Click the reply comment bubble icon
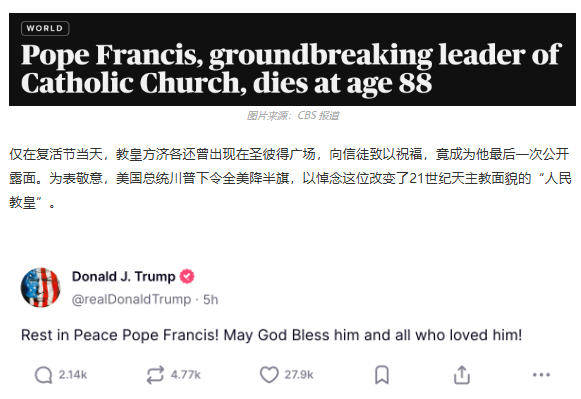581x399 pixels. pos(43,375)
